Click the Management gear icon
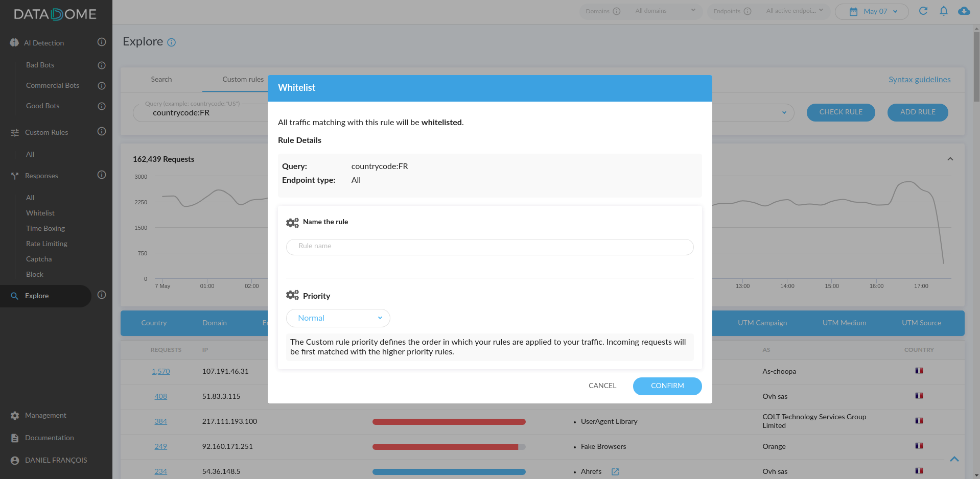980x479 pixels. [15, 416]
